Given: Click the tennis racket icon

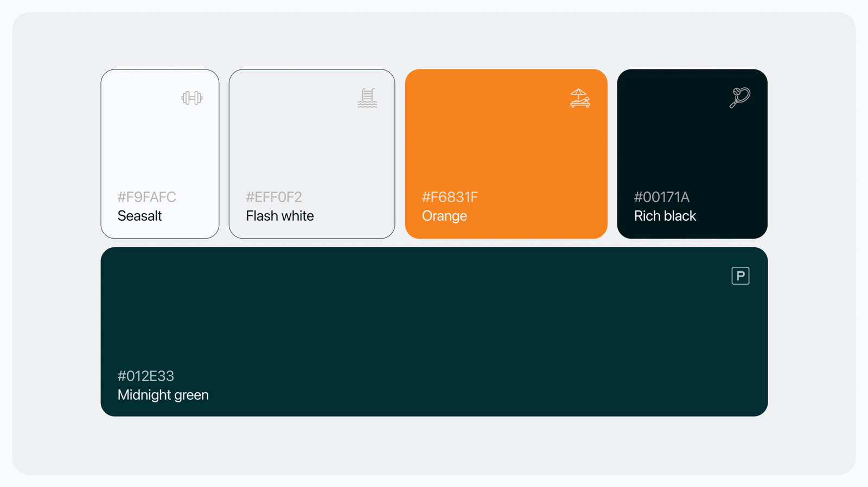Looking at the screenshot, I should pyautogui.click(x=739, y=98).
